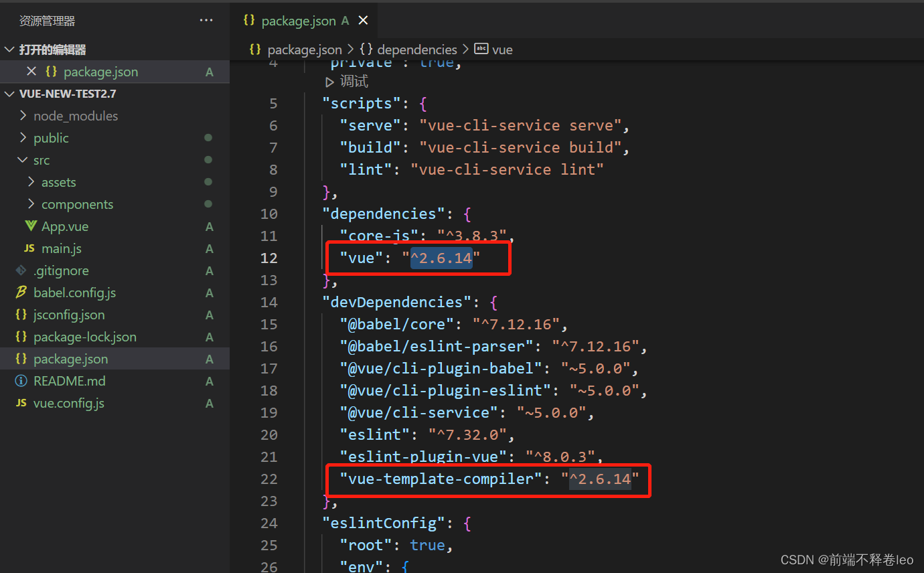924x573 pixels.
Task: Close the package.json editor tab
Action: coord(364,21)
